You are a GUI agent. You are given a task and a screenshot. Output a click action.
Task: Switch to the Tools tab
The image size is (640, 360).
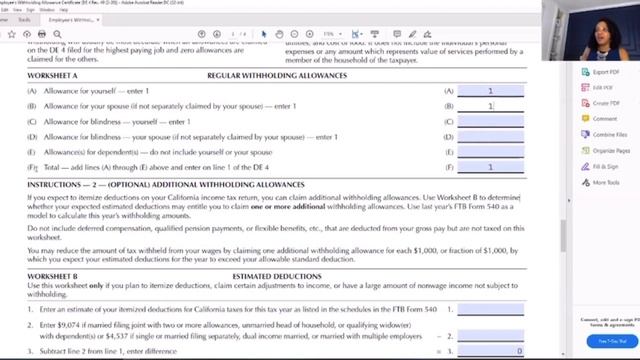[x=24, y=20]
